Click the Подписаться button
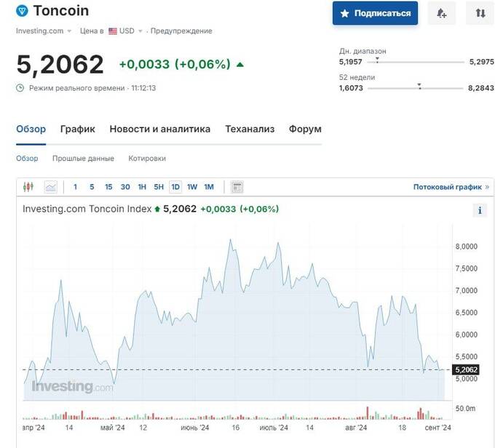Viewport: 495px width, 448px height. coord(375,13)
